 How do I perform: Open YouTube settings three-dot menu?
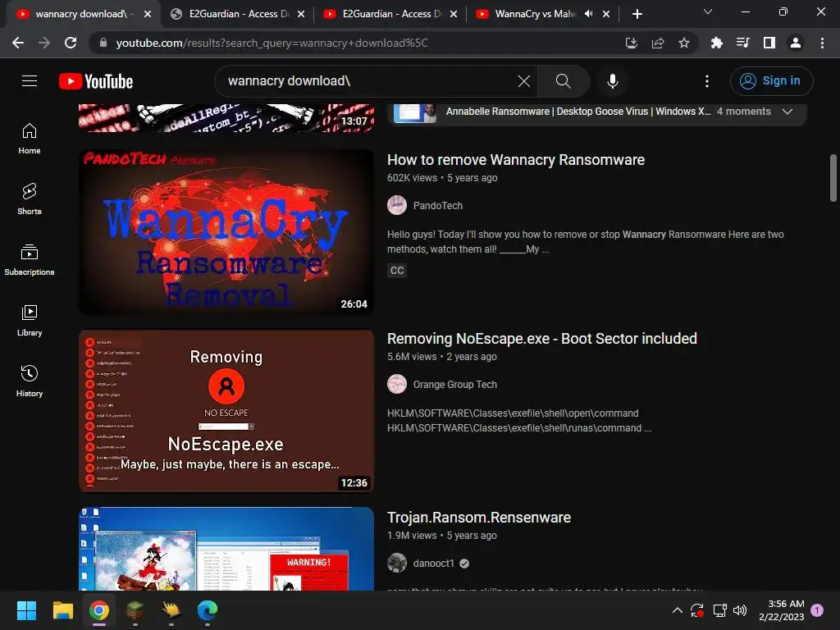click(706, 81)
